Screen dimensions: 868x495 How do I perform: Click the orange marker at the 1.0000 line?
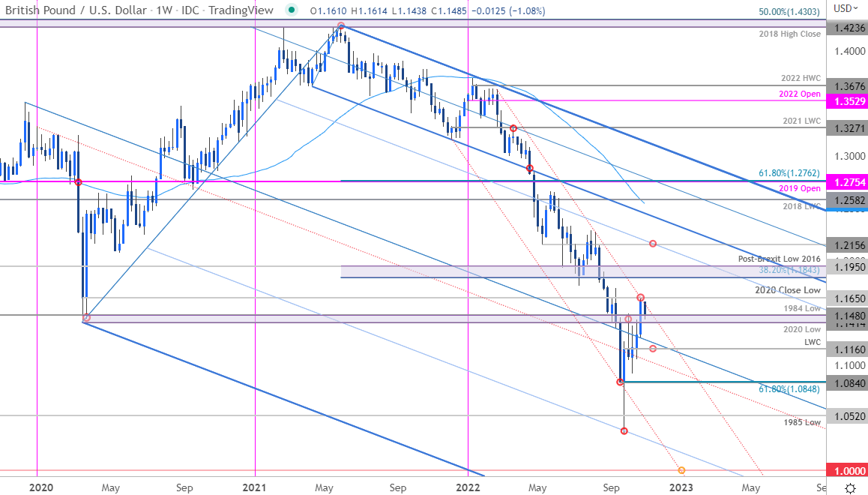tap(681, 471)
